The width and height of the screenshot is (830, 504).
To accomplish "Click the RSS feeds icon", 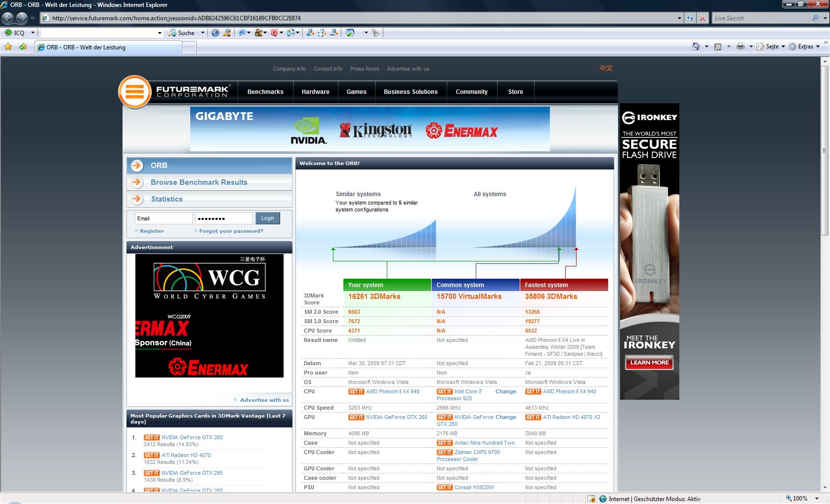I will 718,46.
